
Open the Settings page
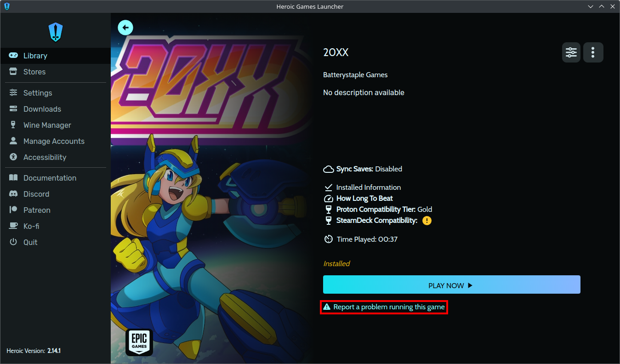click(x=55, y=93)
